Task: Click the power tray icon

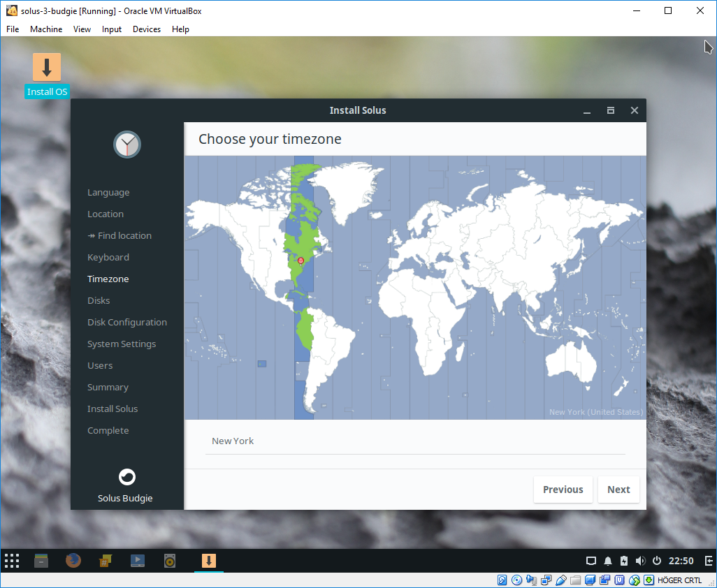Action: coord(657,561)
